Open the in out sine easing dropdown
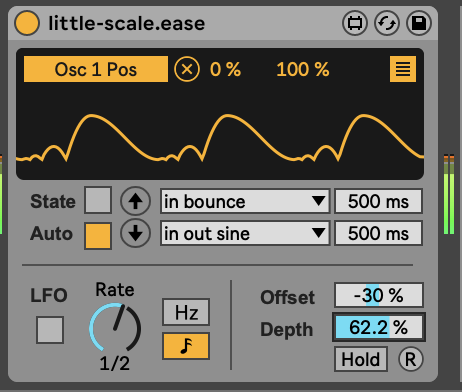The height and width of the screenshot is (392, 462). pos(245,233)
